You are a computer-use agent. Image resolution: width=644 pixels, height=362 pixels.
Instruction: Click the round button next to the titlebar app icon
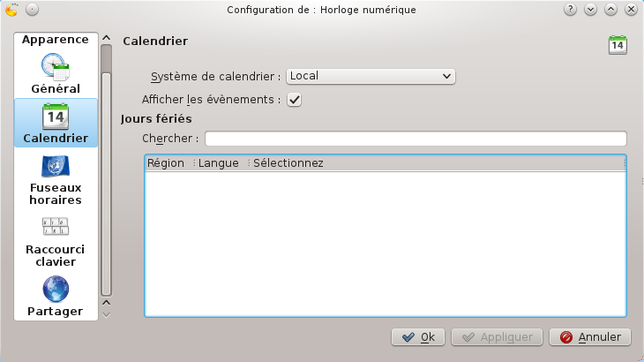(32, 10)
